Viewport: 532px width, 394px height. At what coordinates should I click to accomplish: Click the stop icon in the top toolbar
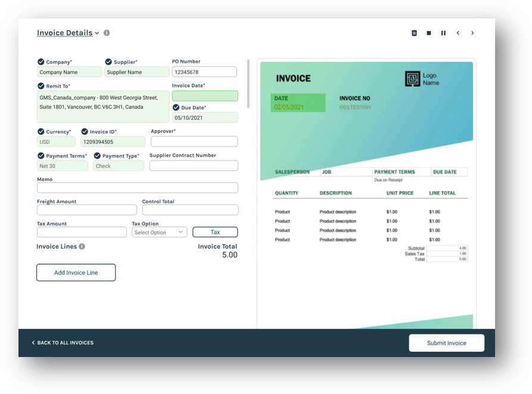(x=428, y=33)
